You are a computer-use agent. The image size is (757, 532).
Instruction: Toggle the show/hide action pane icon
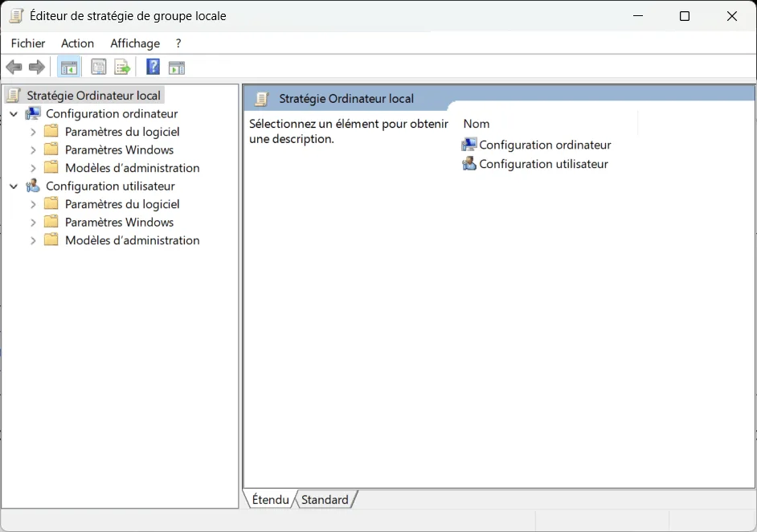(x=177, y=68)
